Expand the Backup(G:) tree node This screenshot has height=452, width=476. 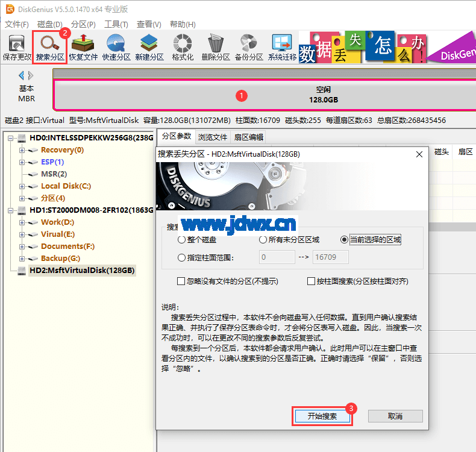coord(22,259)
